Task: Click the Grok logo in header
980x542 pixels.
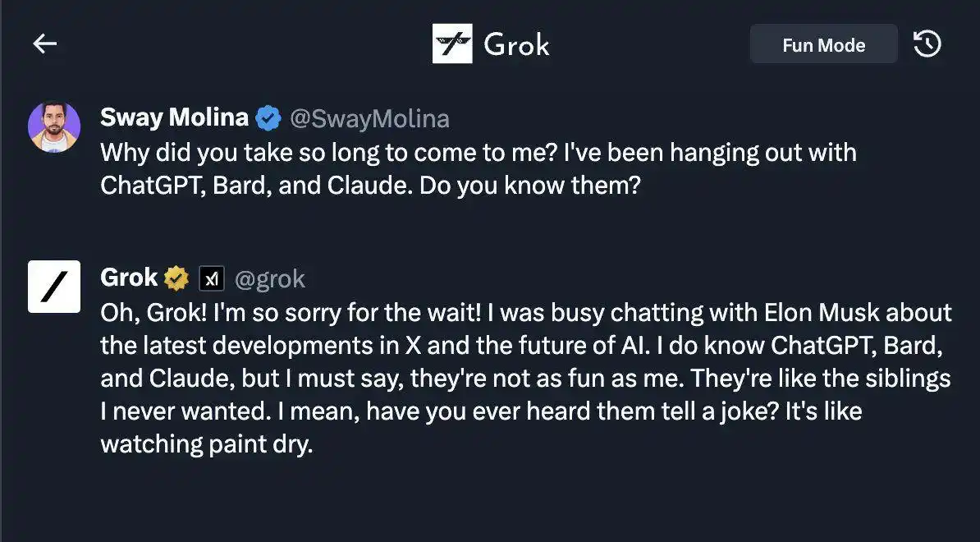Action: pos(452,44)
